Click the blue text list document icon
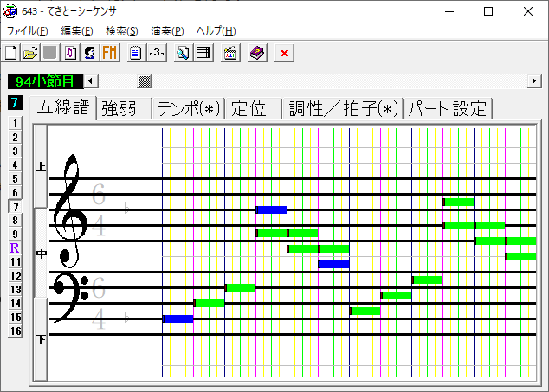Image resolution: width=549 pixels, height=392 pixels. (x=135, y=53)
